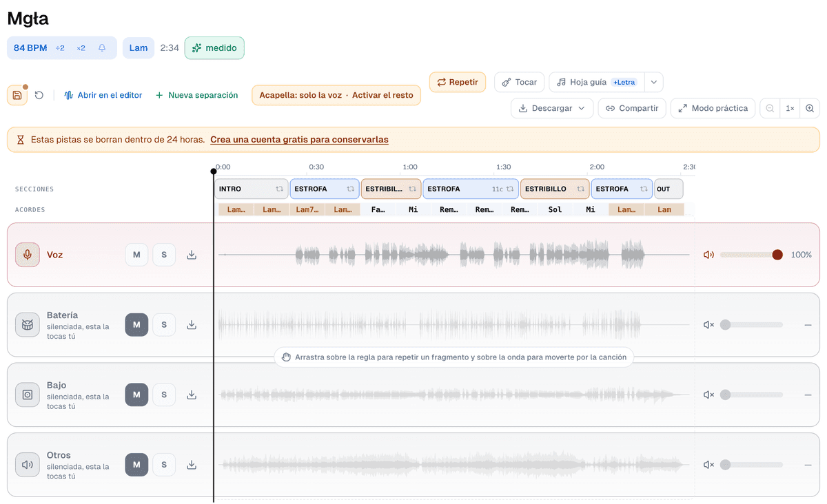The width and height of the screenshot is (827, 504).
Task: Select the truncated ESTRIBIL… section
Action: tap(391, 189)
